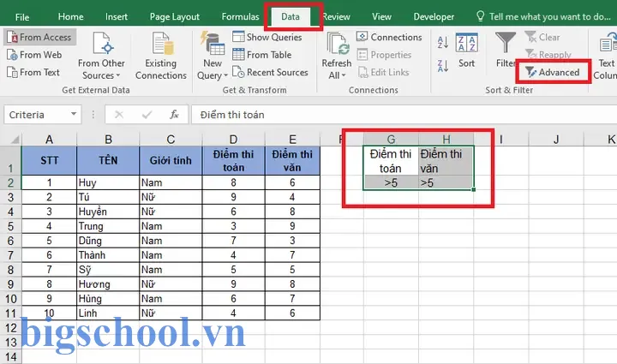Screen dimensions: 617x364
Task: Select column A header
Action: tap(49, 139)
